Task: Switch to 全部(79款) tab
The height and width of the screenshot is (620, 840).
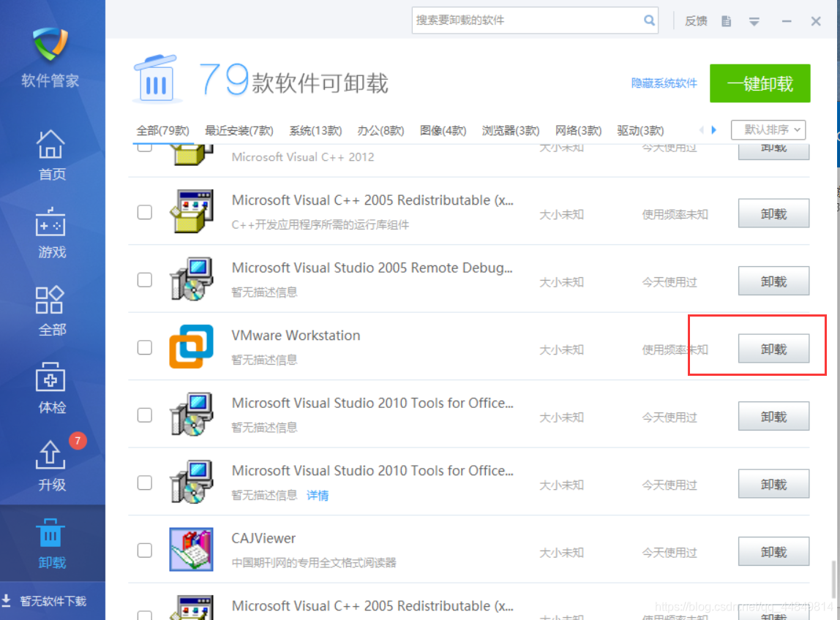Action: (162, 131)
